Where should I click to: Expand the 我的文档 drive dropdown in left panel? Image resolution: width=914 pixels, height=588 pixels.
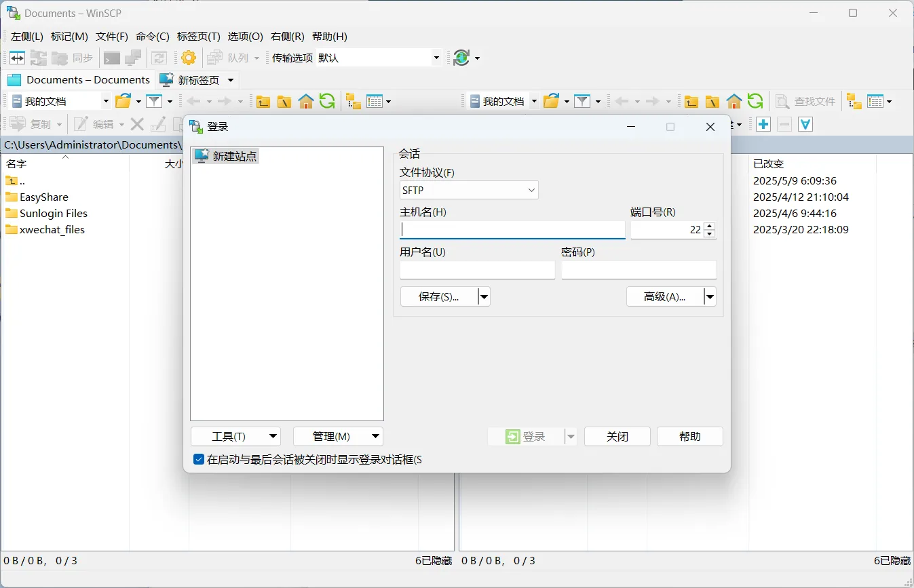coord(106,101)
